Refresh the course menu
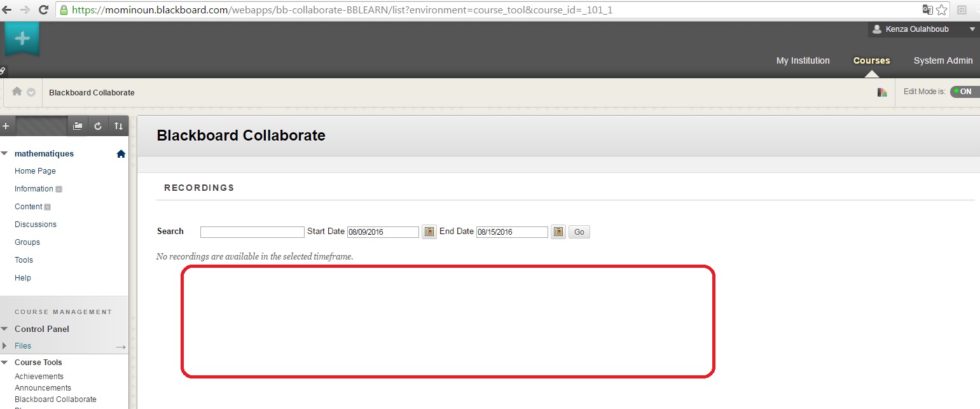 point(98,126)
